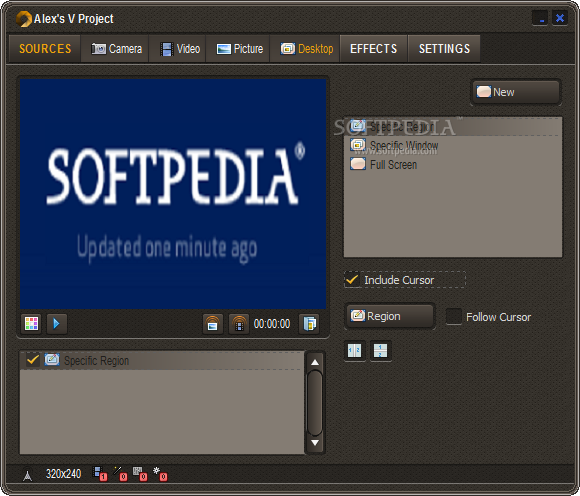The width and height of the screenshot is (580, 496).
Task: Click the vertical split layout icon
Action: click(354, 350)
